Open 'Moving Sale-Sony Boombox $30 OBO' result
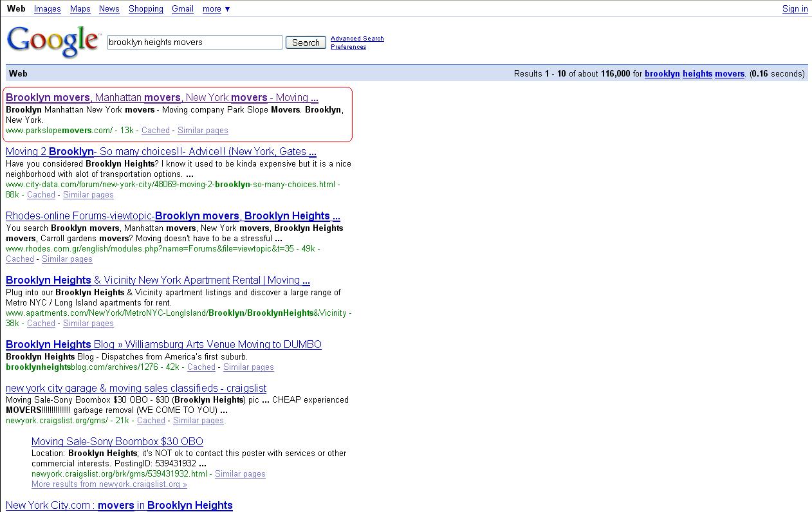This screenshot has width=812, height=512. click(117, 442)
